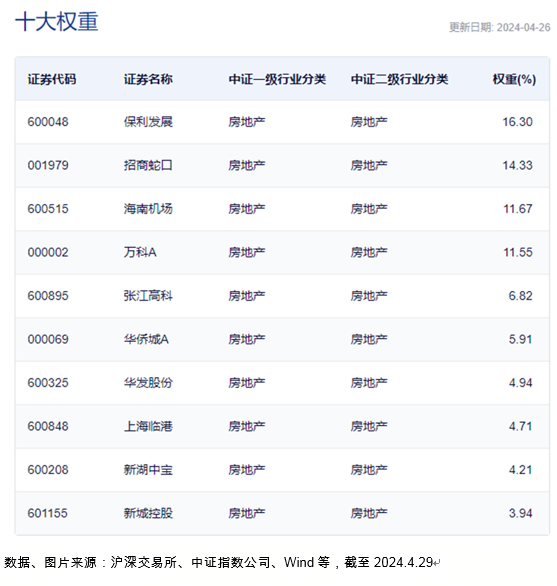The image size is (557, 586).
Task: Select security code 600048
Action: tap(48, 122)
